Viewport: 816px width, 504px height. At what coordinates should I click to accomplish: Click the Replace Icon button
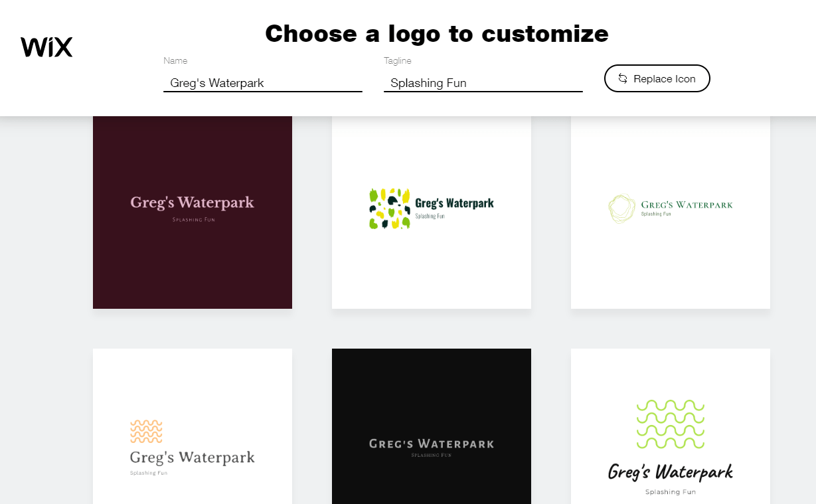pyautogui.click(x=657, y=78)
